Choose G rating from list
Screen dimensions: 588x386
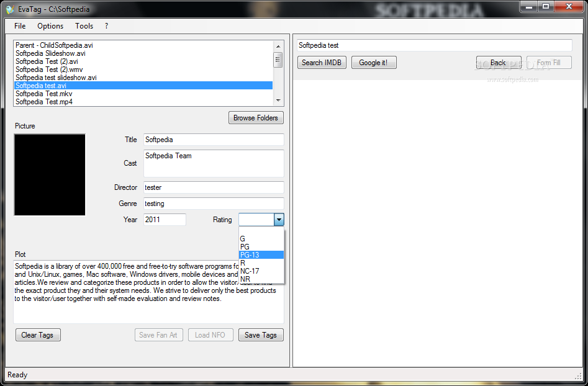(x=261, y=239)
